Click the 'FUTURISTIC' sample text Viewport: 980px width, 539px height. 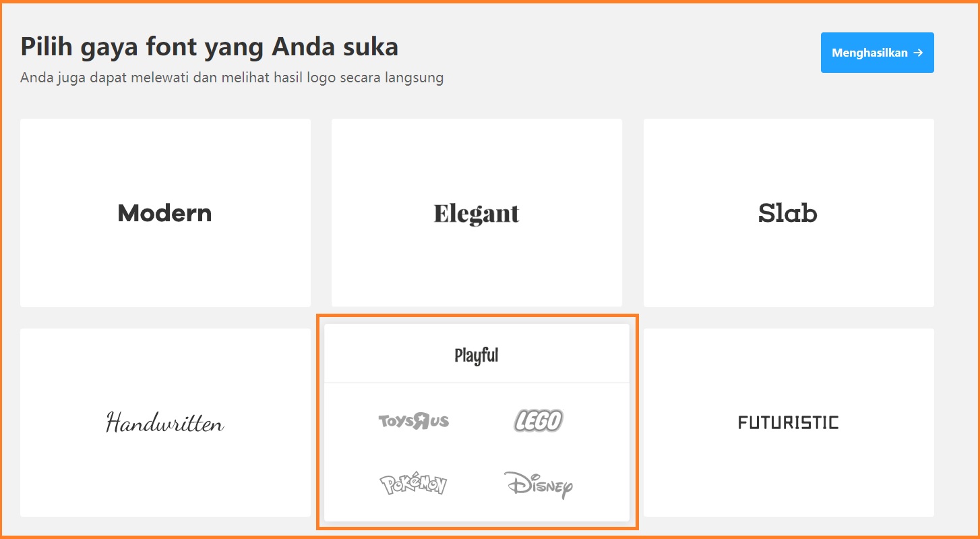pyautogui.click(x=788, y=423)
